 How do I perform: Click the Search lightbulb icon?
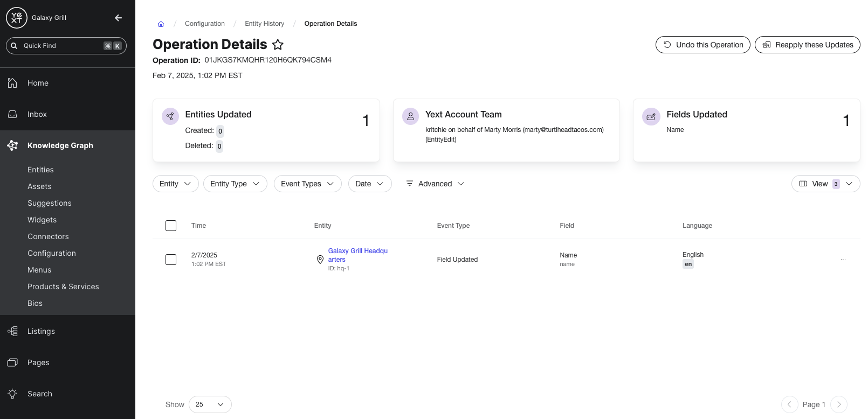click(12, 394)
